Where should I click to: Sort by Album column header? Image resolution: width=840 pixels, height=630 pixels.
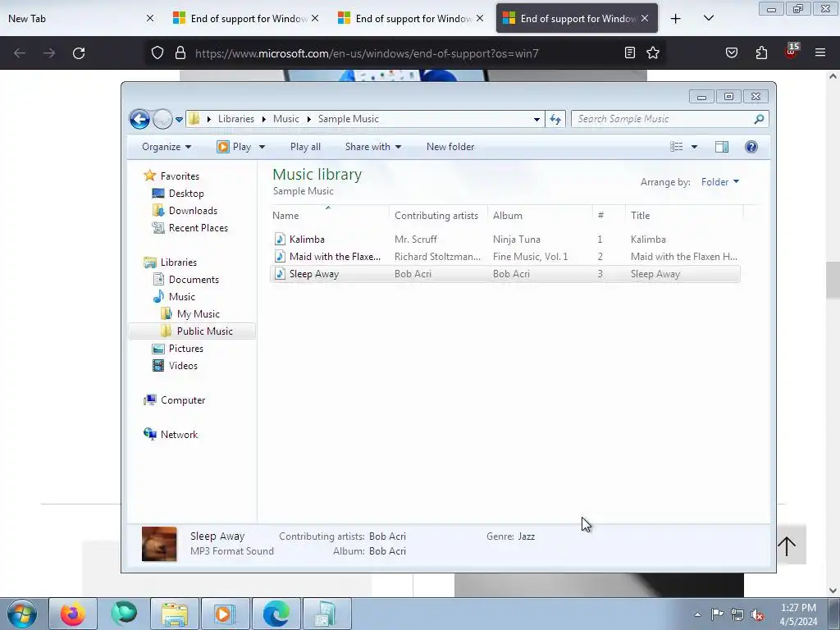tap(540, 216)
